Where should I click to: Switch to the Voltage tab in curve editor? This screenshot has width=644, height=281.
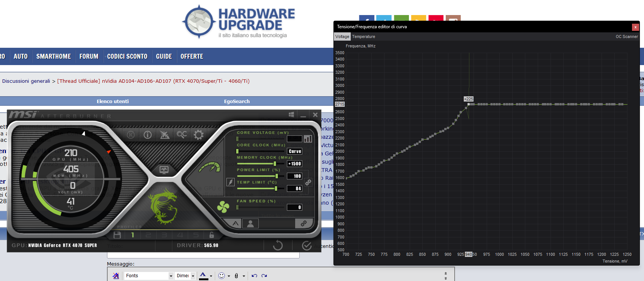click(x=342, y=36)
